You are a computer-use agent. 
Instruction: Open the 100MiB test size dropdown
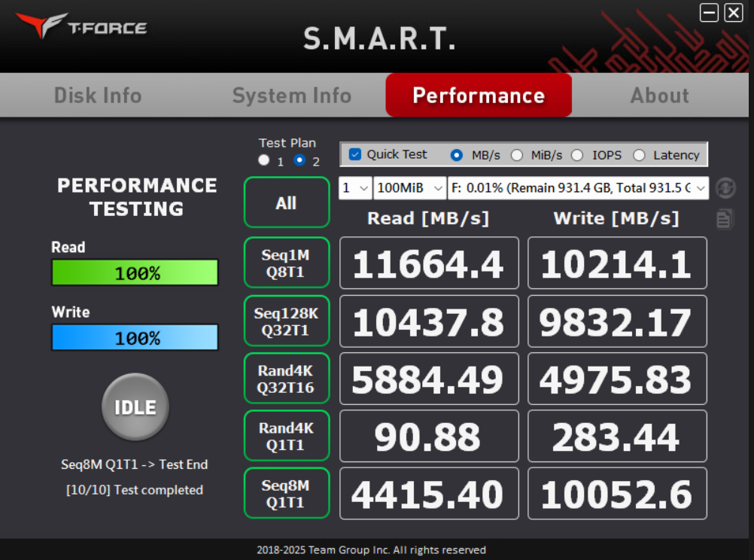[410, 187]
